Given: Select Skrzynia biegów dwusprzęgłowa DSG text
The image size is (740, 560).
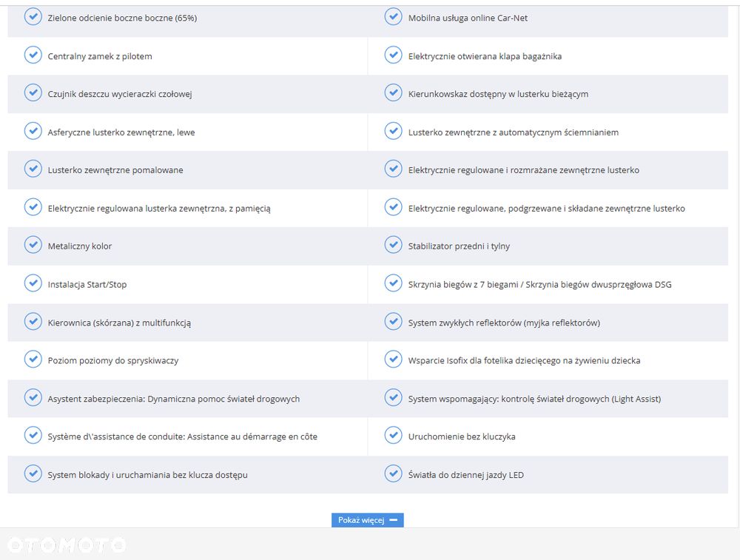Looking at the screenshot, I should pos(599,285).
